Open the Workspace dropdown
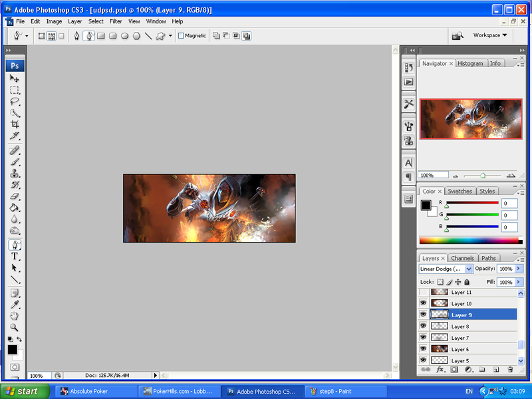The width and height of the screenshot is (532, 399). 490,35
